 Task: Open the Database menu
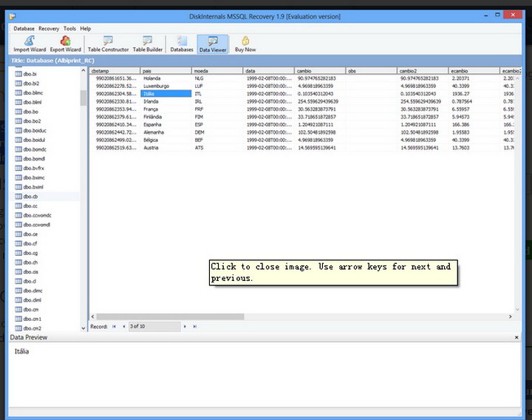click(24, 29)
